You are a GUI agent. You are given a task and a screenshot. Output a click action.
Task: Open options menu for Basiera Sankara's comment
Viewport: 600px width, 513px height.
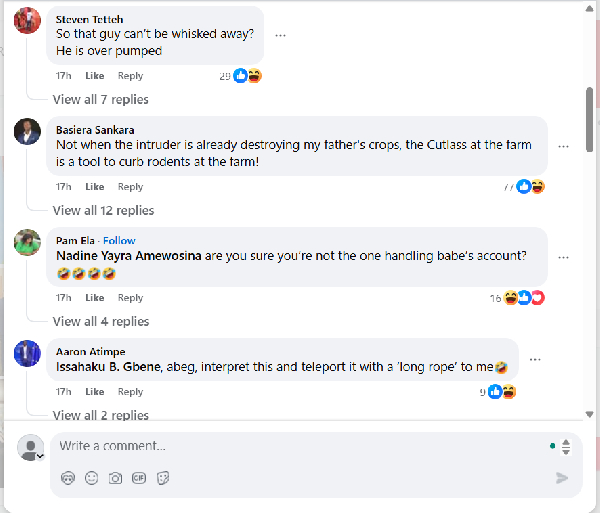563,146
